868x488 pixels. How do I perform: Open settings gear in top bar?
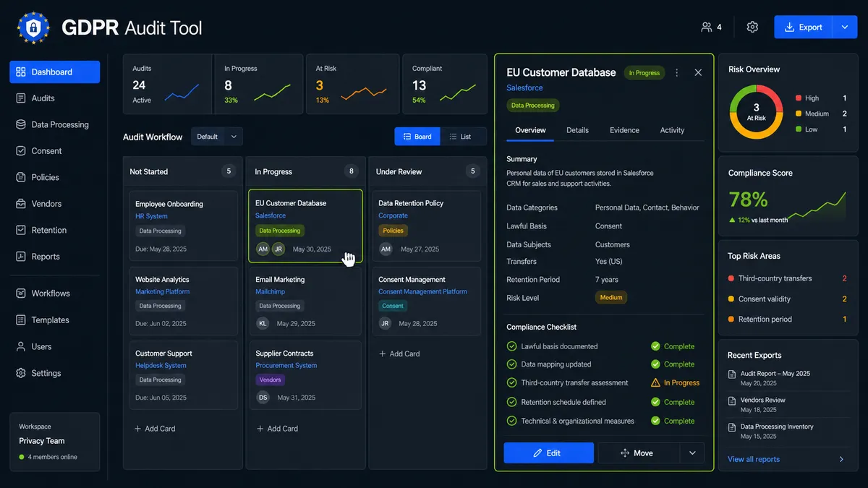click(x=752, y=27)
